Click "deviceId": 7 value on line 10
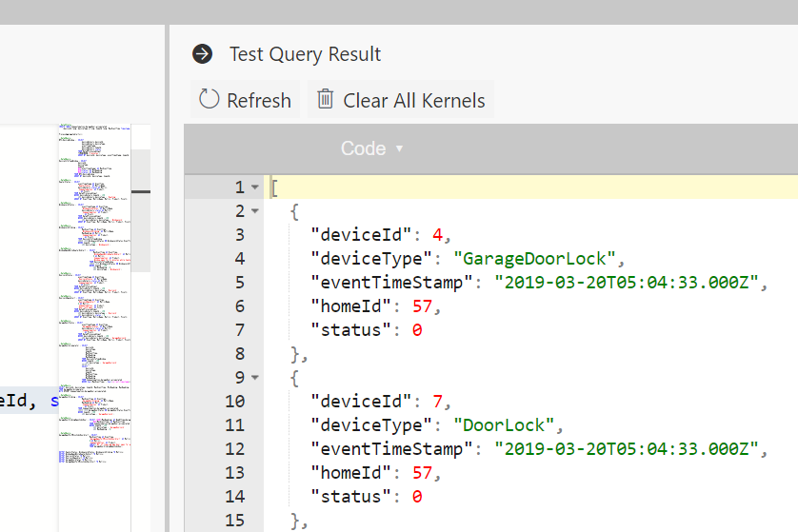Image resolution: width=798 pixels, height=532 pixels. (x=438, y=402)
